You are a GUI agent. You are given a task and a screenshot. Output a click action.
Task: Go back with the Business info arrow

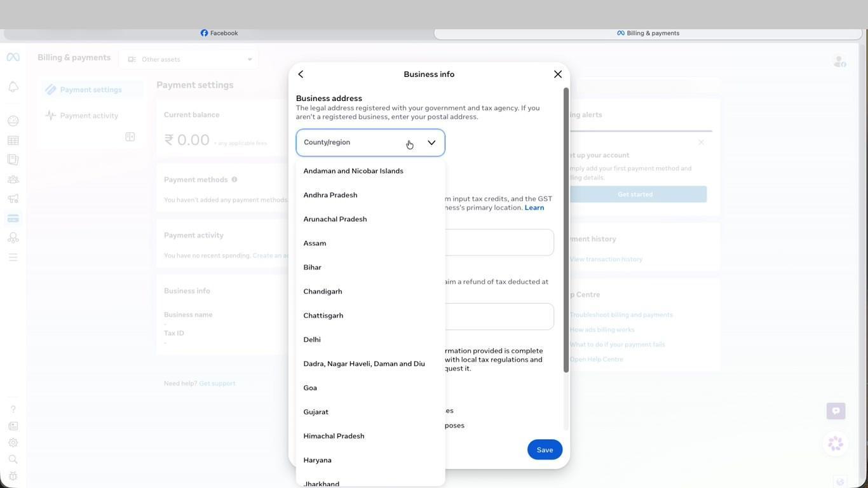pyautogui.click(x=301, y=74)
